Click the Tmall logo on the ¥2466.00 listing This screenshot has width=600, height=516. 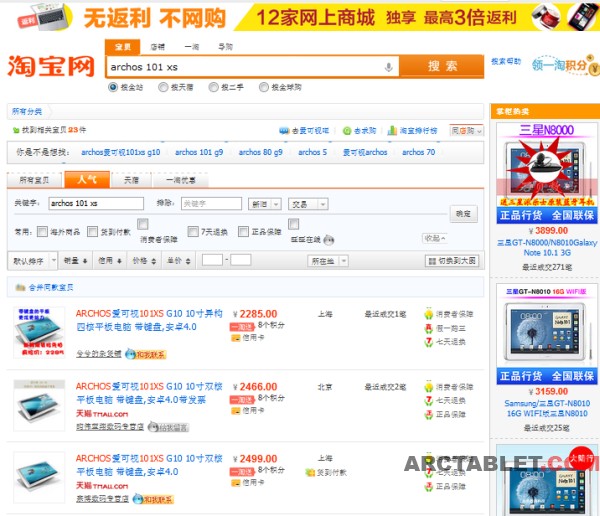point(102,414)
